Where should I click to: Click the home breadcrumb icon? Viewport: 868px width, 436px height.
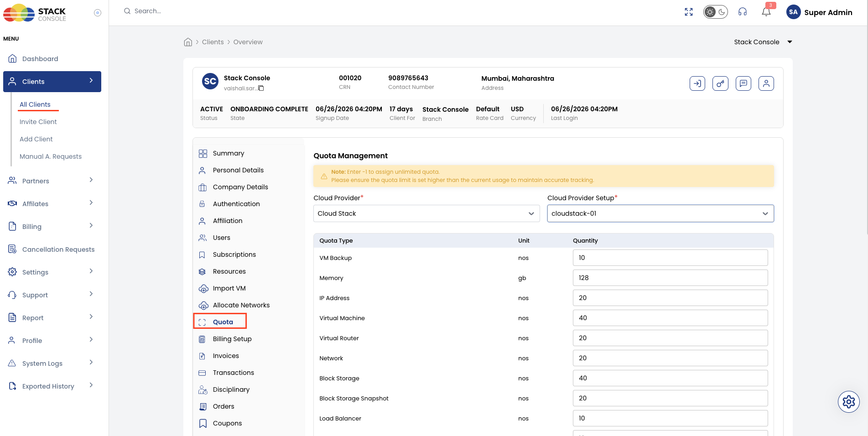coord(188,42)
